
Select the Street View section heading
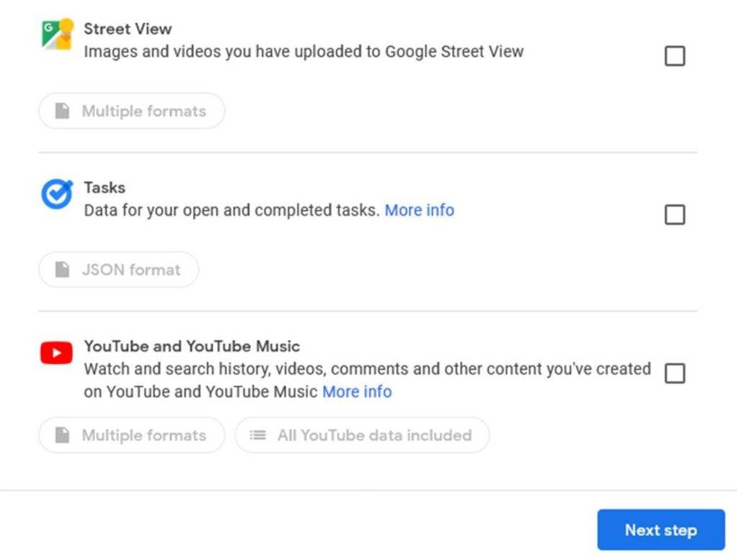pos(128,29)
